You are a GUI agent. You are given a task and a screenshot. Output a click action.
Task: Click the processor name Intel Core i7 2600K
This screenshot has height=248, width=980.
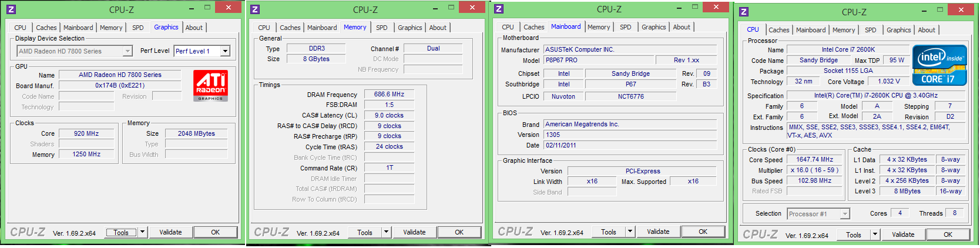coord(848,49)
